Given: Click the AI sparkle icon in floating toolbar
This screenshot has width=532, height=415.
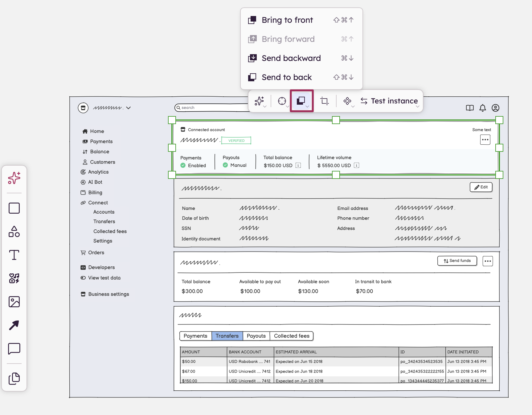Looking at the screenshot, I should pyautogui.click(x=260, y=101).
